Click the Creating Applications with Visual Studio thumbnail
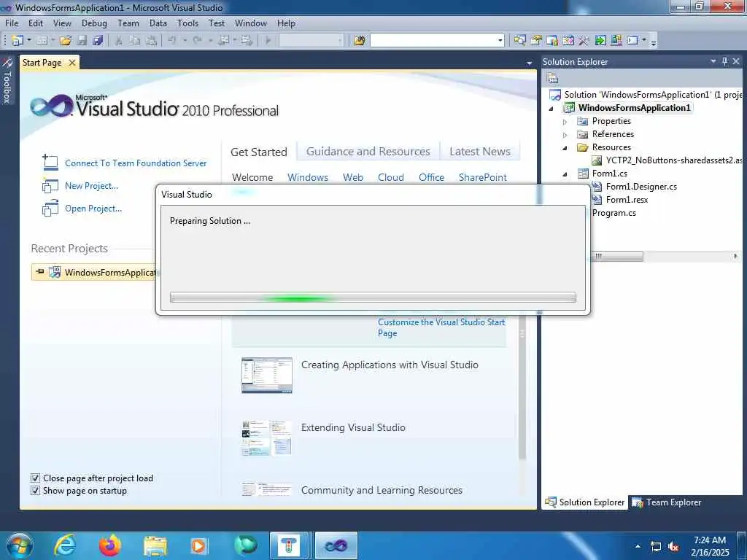The image size is (747, 560). [267, 376]
